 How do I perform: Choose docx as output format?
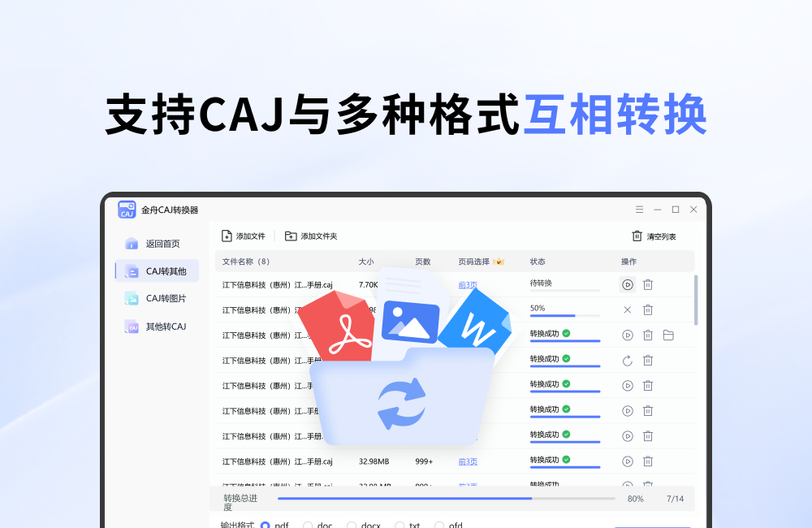pyautogui.click(x=352, y=525)
